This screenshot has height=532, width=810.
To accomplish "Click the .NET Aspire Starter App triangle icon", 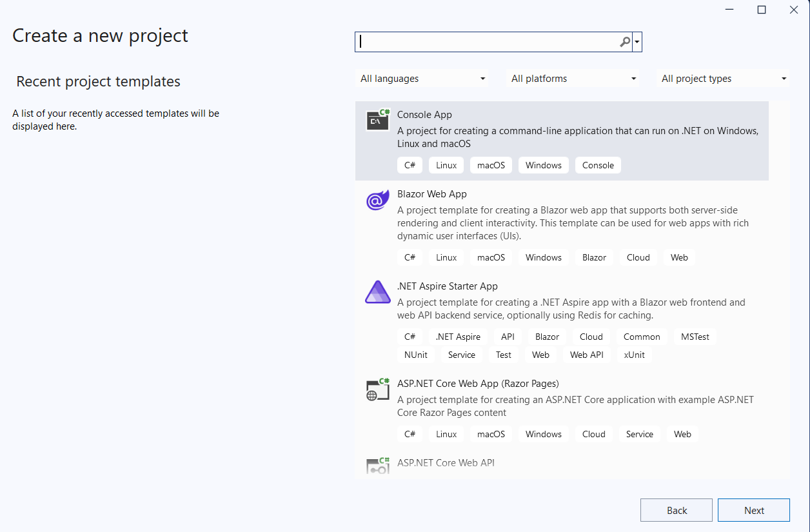I will [377, 292].
